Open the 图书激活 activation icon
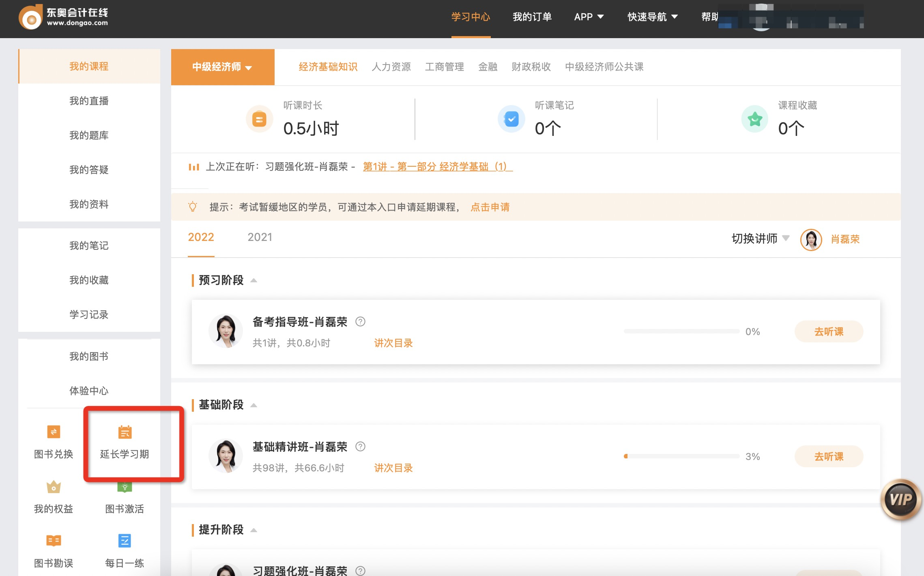The image size is (924, 576). coord(124,487)
